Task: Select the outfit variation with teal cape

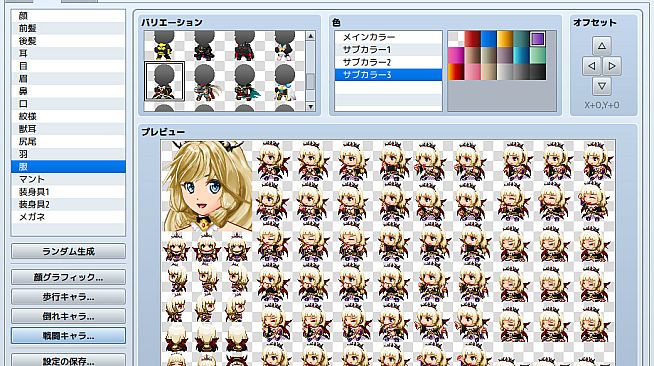Action: [245, 81]
